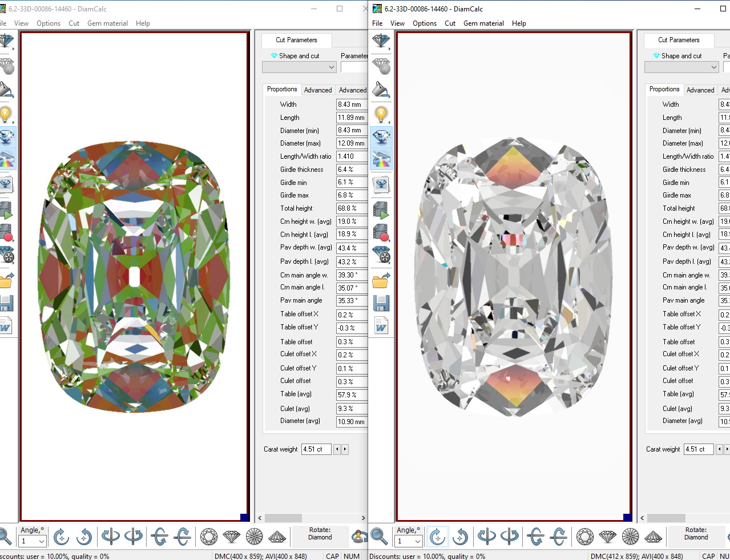The height and width of the screenshot is (560, 730).
Task: Decrease carat weight arrow in left window
Action: [337, 449]
